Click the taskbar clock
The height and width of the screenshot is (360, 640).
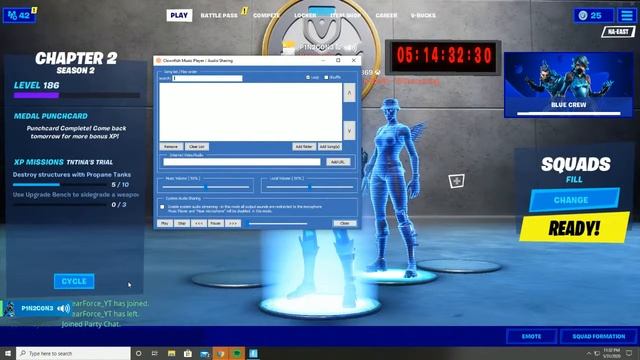[x=611, y=353]
